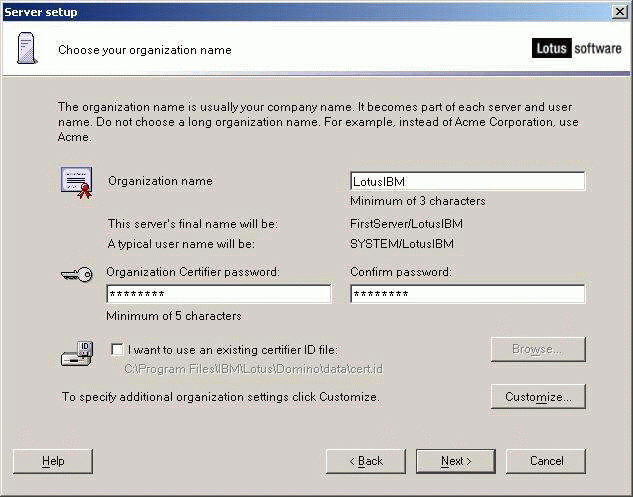Image resolution: width=633 pixels, height=497 pixels.
Task: Click the Organization name input field
Action: [467, 181]
